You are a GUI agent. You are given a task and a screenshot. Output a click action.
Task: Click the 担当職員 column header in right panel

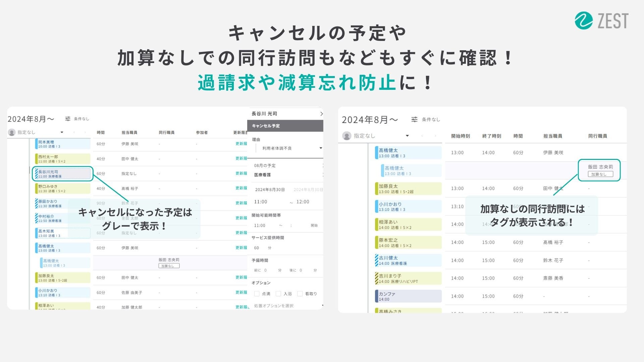tap(552, 136)
